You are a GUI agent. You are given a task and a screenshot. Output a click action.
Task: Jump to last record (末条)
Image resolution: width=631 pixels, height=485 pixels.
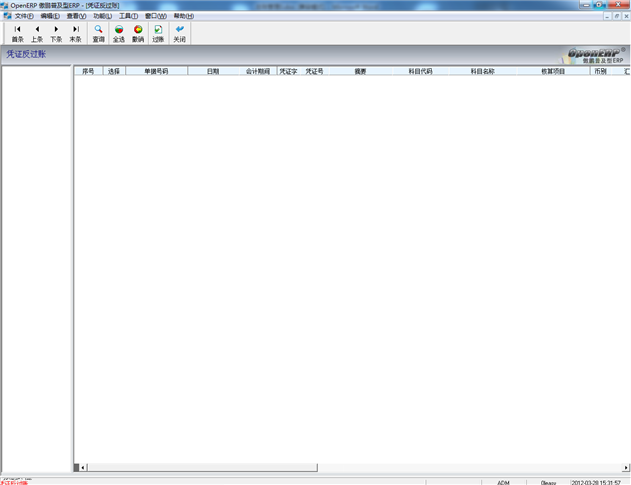75,33
